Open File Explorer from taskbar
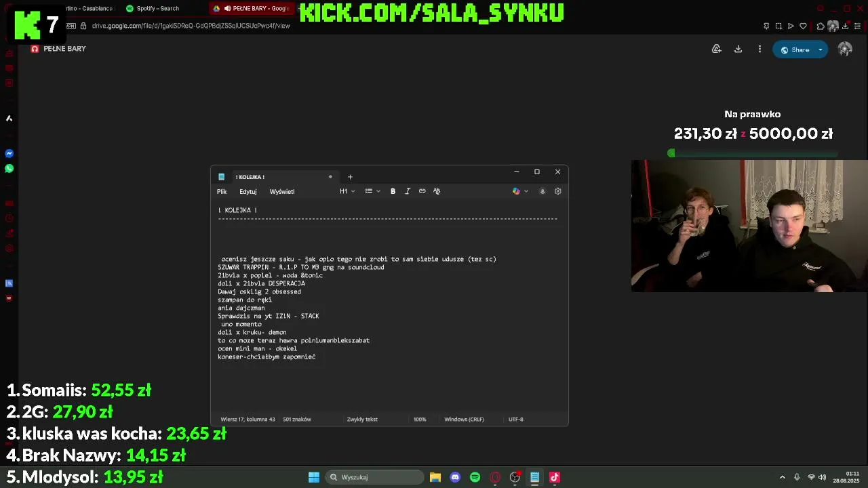 pyautogui.click(x=435, y=477)
